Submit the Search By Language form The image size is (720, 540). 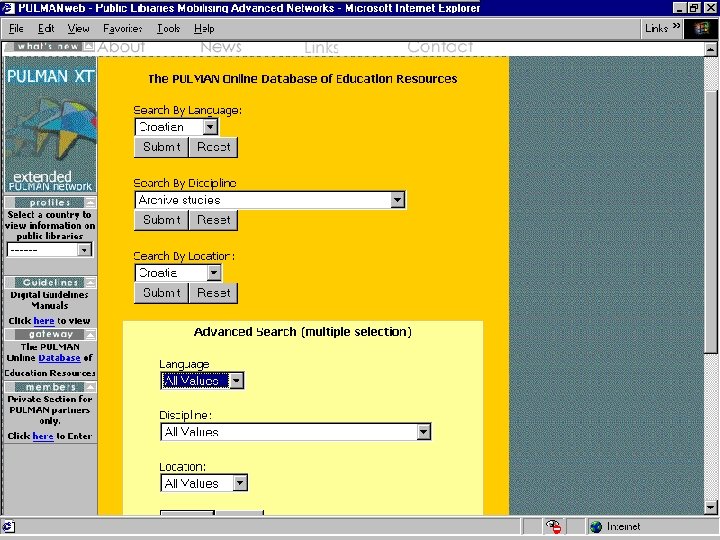pyautogui.click(x=161, y=147)
